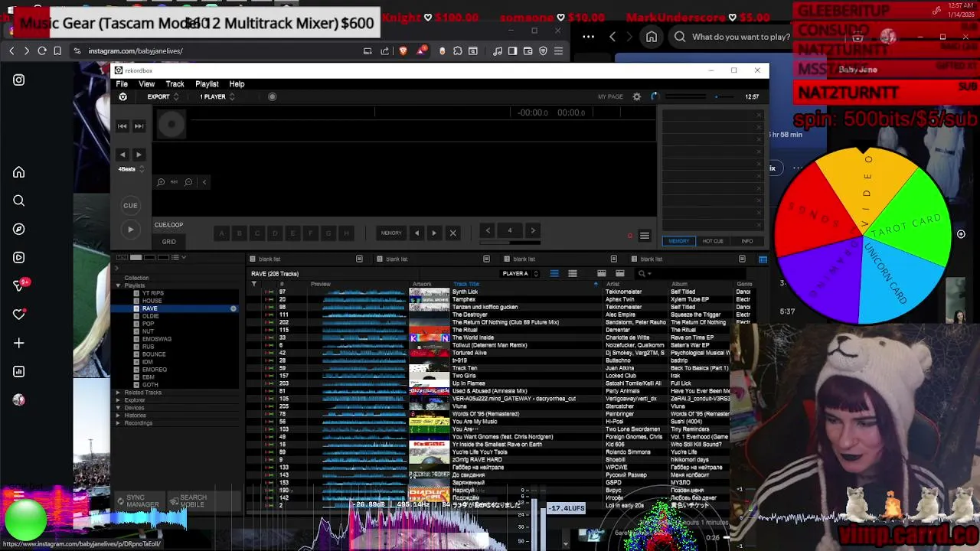Open the GRID panel tab
Screen dimensions: 980x551
168,242
